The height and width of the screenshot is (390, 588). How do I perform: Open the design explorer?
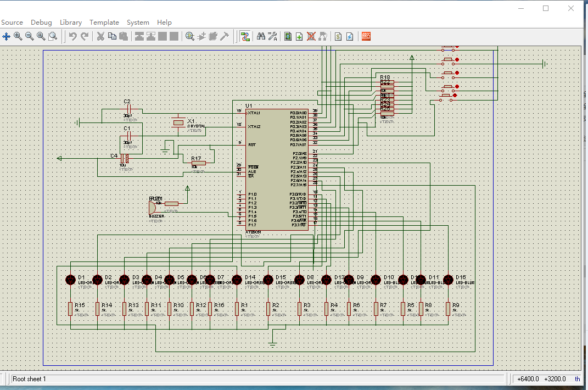pos(288,36)
